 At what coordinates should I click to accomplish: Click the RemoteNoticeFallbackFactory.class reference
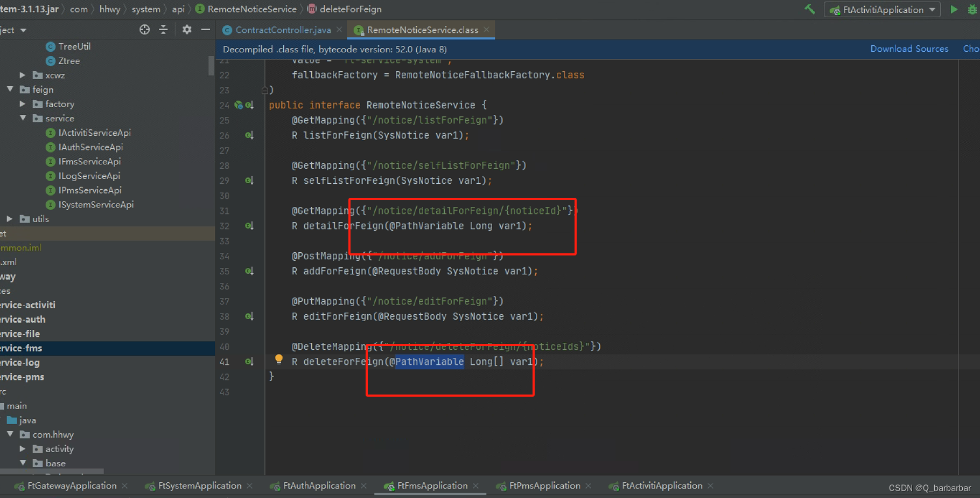pos(489,75)
